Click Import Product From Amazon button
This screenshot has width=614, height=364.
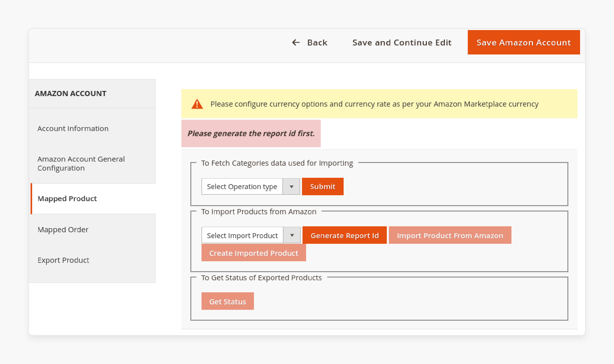[x=450, y=235]
